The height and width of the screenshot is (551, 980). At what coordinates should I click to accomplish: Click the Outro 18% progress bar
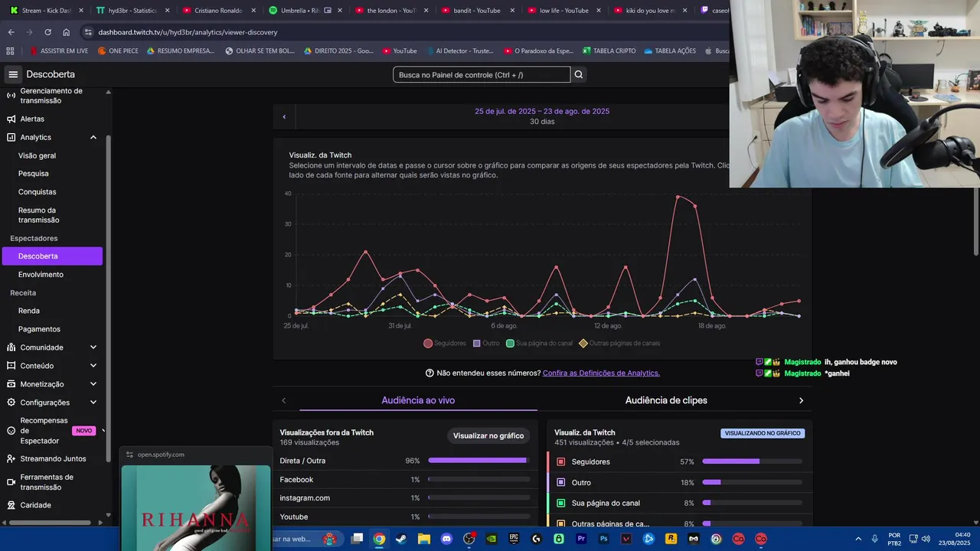tap(752, 482)
